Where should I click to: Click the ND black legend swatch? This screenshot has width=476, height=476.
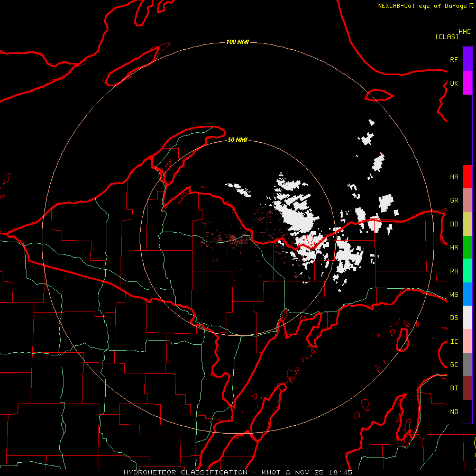[x=467, y=411]
